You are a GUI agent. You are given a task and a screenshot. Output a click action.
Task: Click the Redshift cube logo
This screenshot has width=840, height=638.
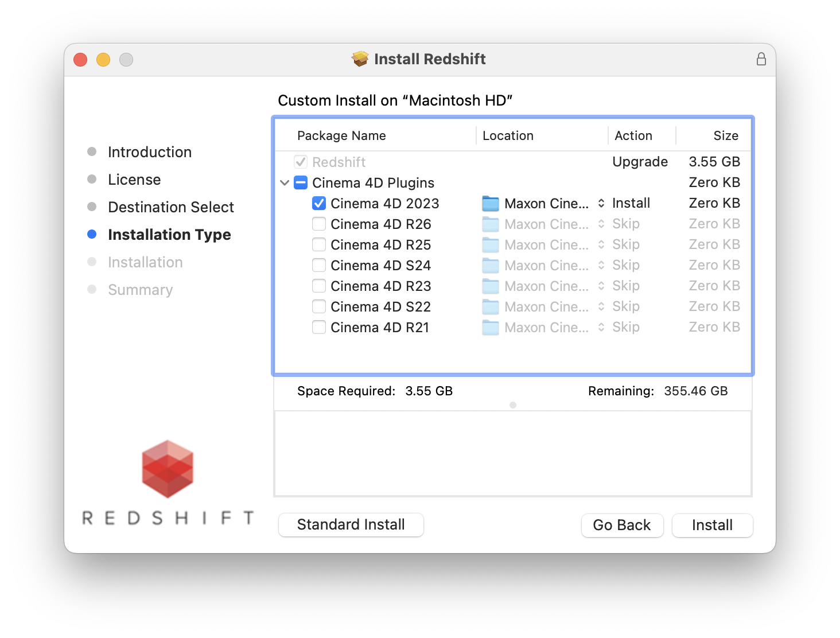tap(168, 469)
